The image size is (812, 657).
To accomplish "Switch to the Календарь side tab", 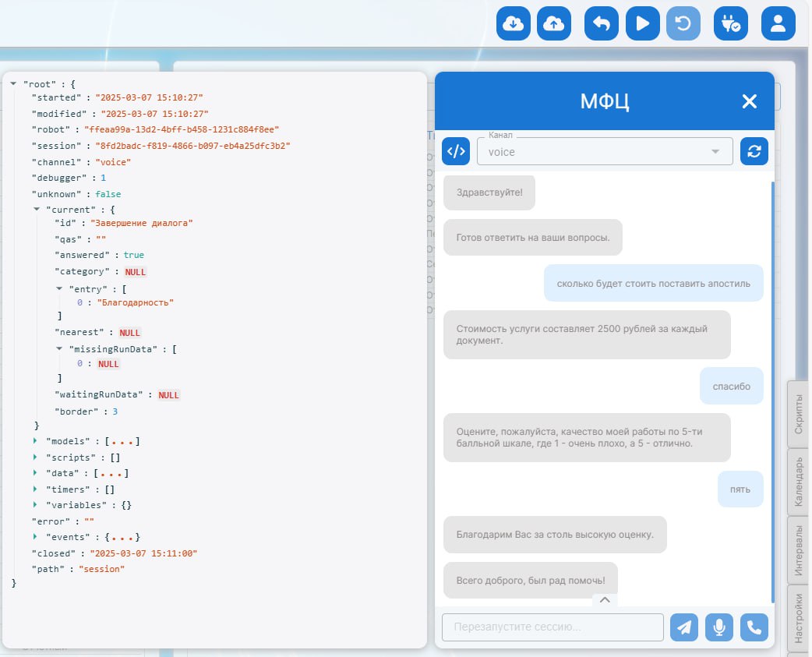I will pyautogui.click(x=799, y=482).
